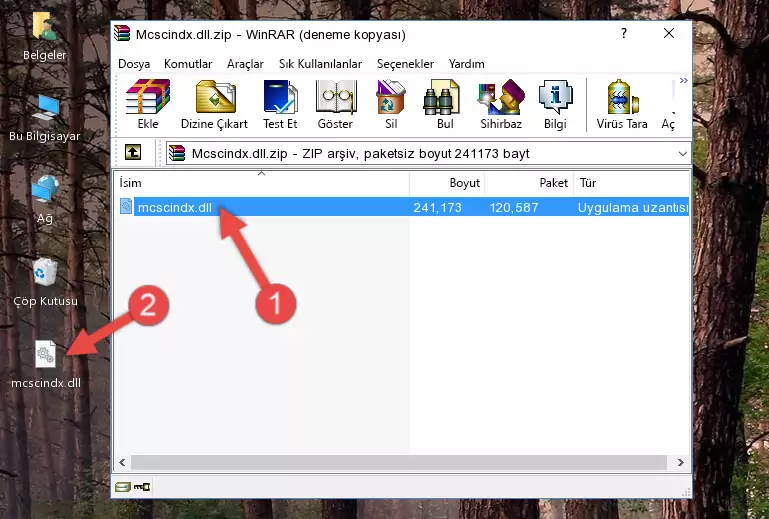
Task: Show archive Bilgi info
Action: [x=555, y=104]
